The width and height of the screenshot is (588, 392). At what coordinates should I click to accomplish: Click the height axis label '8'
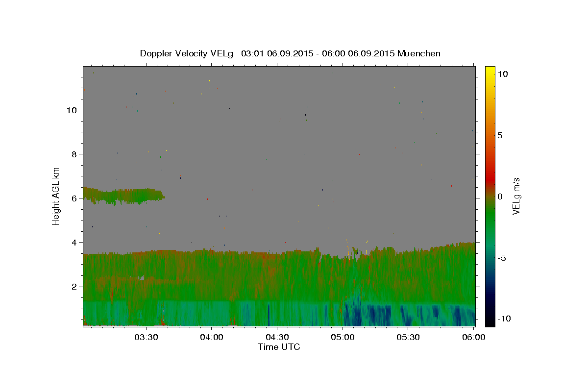click(73, 154)
